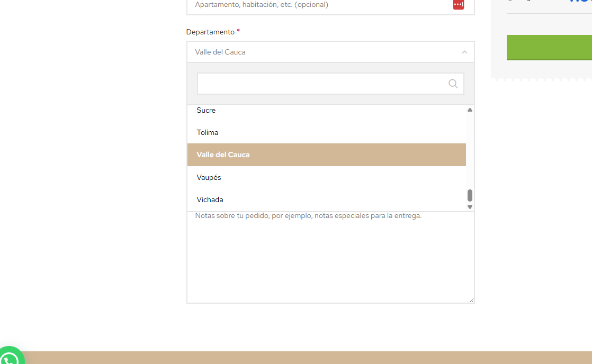The image size is (592, 364).
Task: Click the Departamento field label
Action: (x=210, y=32)
